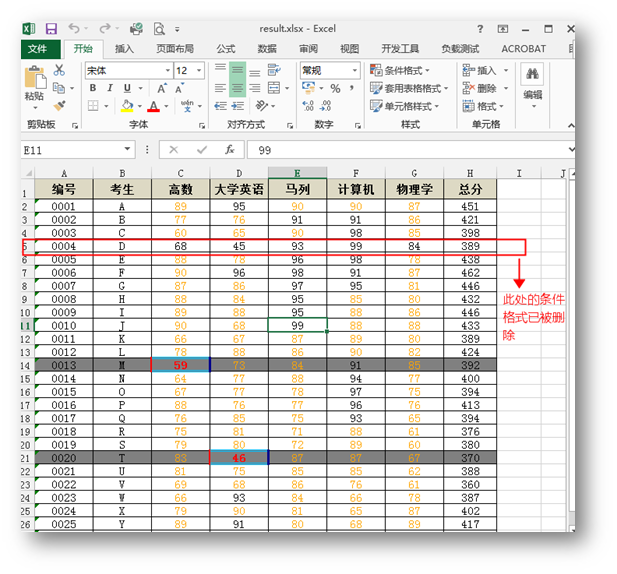Click the Help question mark button
The height and width of the screenshot is (574, 617).
(x=480, y=29)
